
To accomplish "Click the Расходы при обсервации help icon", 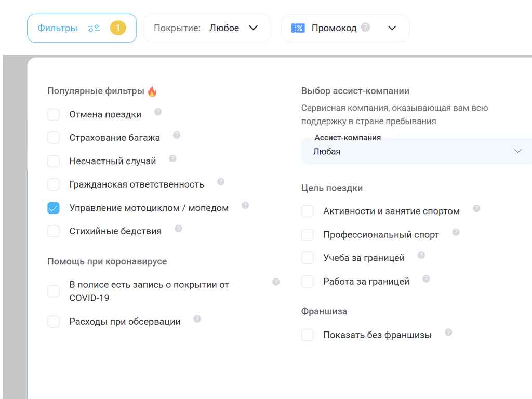I will 197,318.
